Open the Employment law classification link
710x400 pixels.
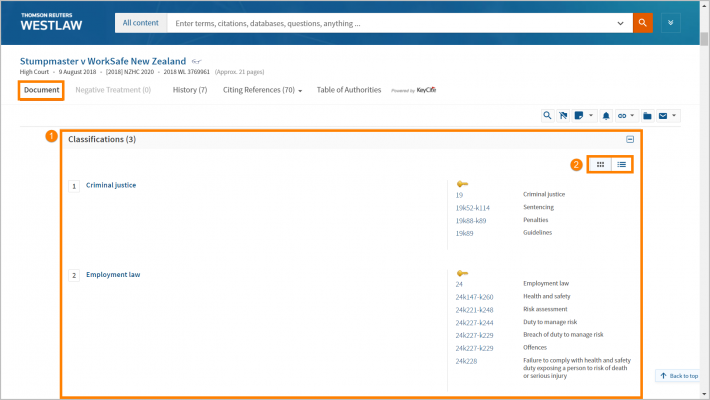point(113,275)
